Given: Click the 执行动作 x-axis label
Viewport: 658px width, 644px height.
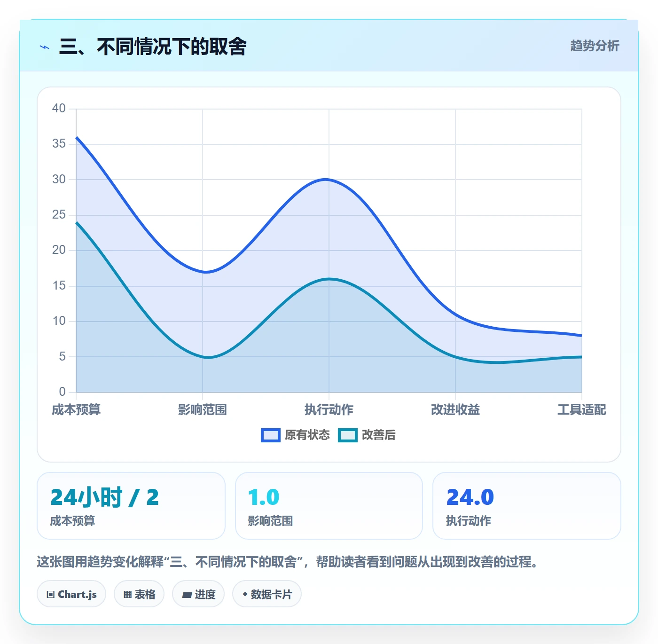Looking at the screenshot, I should pyautogui.click(x=329, y=410).
